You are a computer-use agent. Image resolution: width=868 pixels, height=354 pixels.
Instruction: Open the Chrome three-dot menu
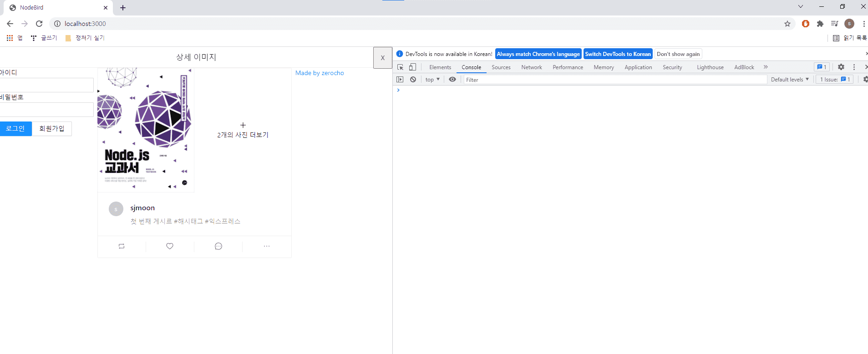[863, 24]
